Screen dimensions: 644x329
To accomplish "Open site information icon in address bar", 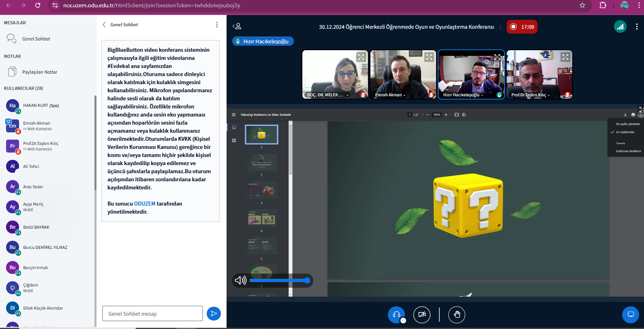I will point(56,5).
